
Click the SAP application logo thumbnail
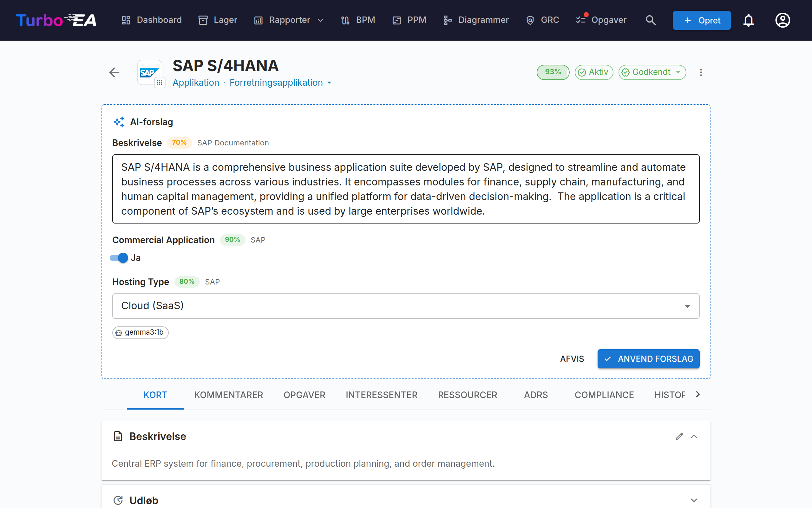(150, 73)
